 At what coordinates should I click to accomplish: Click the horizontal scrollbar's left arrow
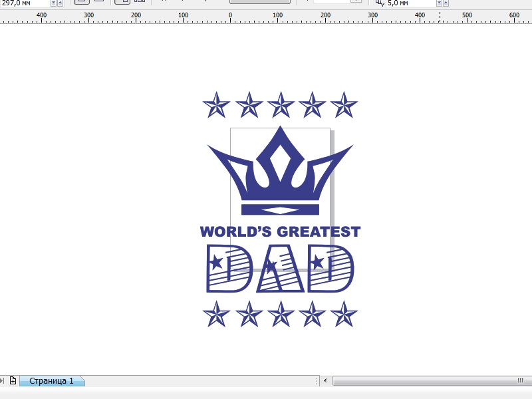325,380
